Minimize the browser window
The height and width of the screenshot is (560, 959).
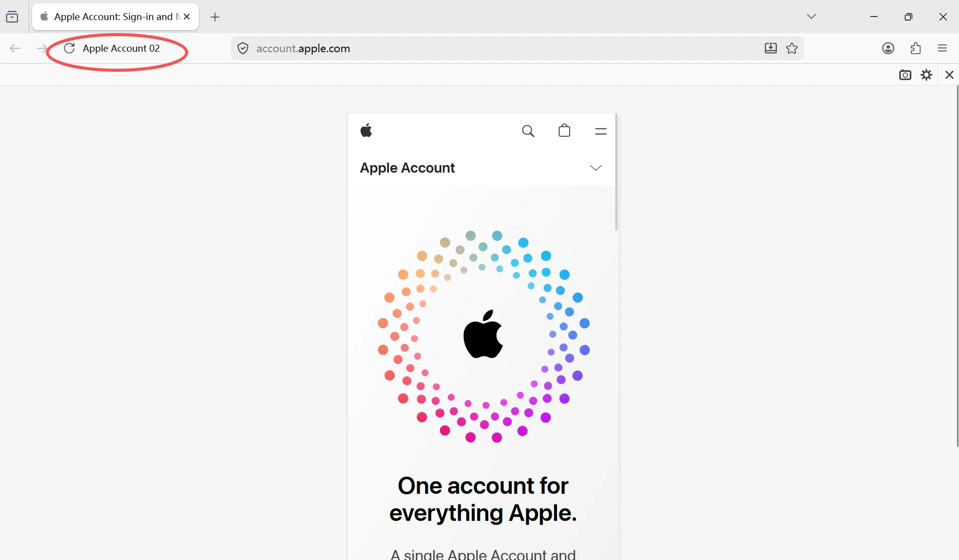(874, 17)
